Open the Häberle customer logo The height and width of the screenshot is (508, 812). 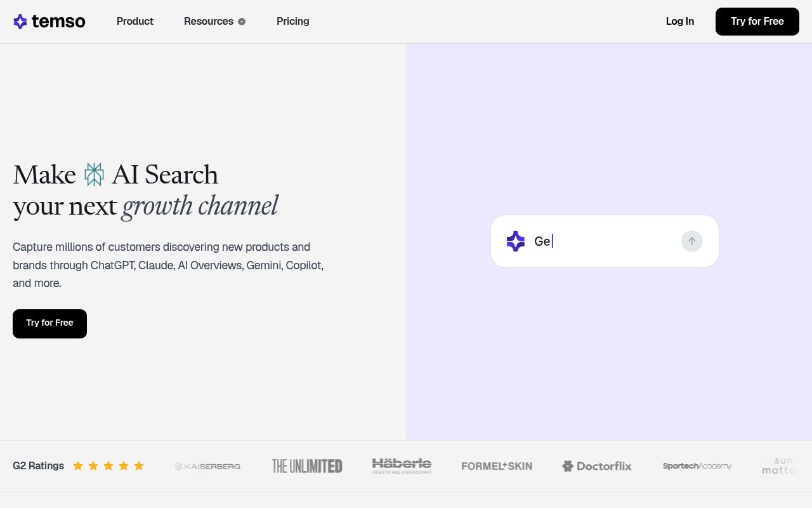[402, 466]
